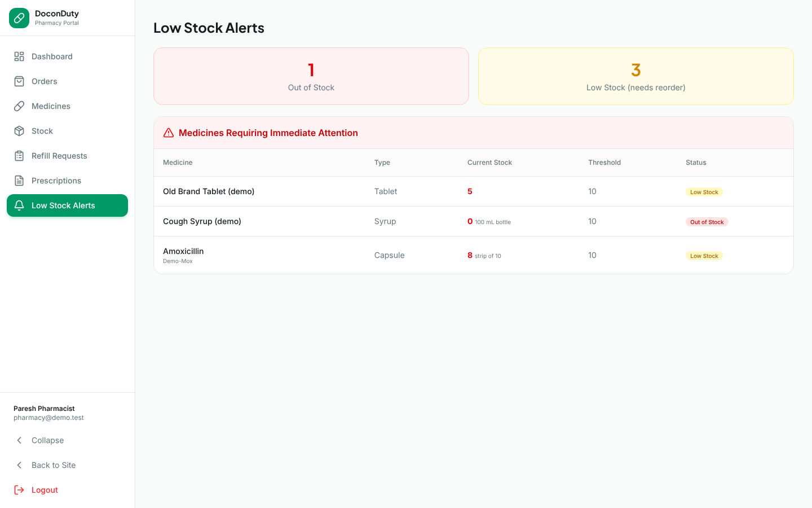Click Cough Syrup threshold value 10
812x508 pixels.
click(592, 221)
